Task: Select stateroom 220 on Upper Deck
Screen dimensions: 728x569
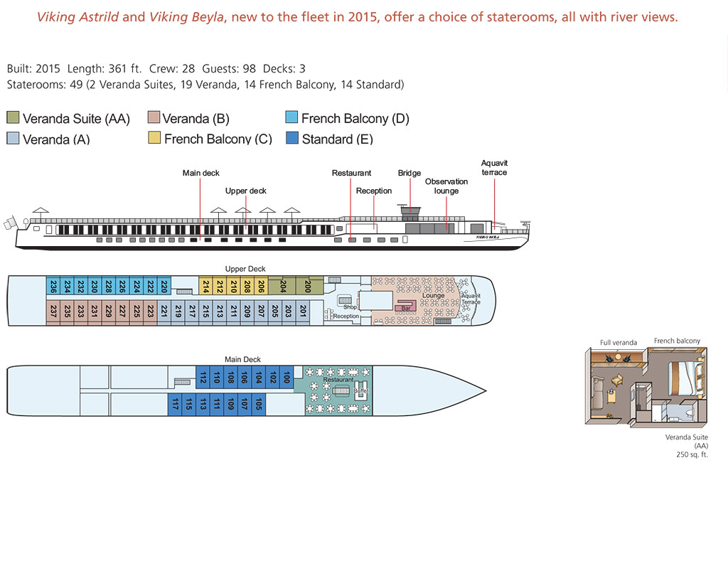Action: pos(164,286)
